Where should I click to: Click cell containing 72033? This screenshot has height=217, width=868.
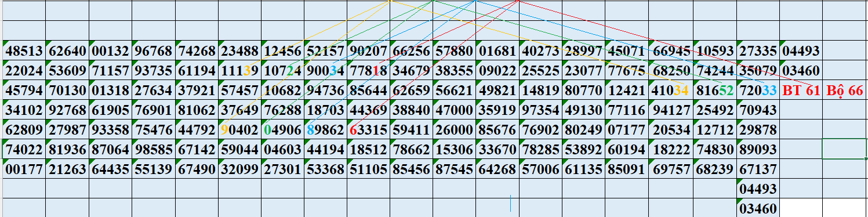coord(758,91)
